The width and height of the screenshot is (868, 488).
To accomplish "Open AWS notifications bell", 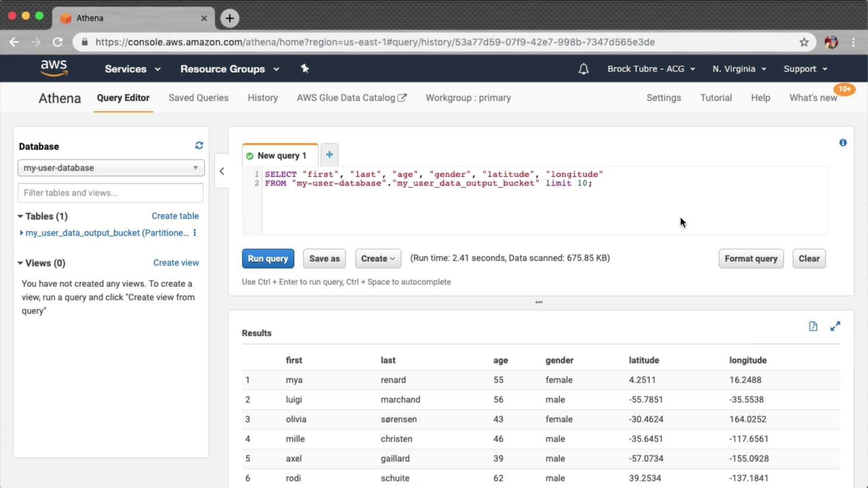I will tap(584, 69).
